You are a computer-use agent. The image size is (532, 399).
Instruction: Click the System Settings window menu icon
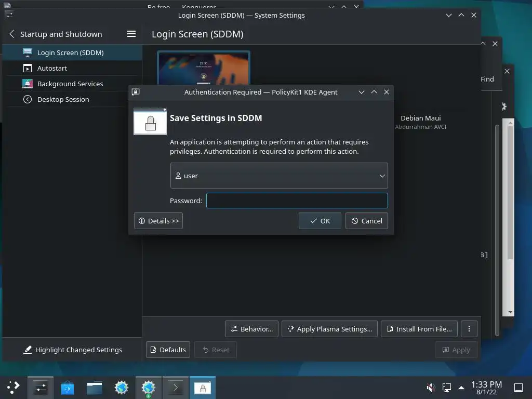(x=9, y=15)
